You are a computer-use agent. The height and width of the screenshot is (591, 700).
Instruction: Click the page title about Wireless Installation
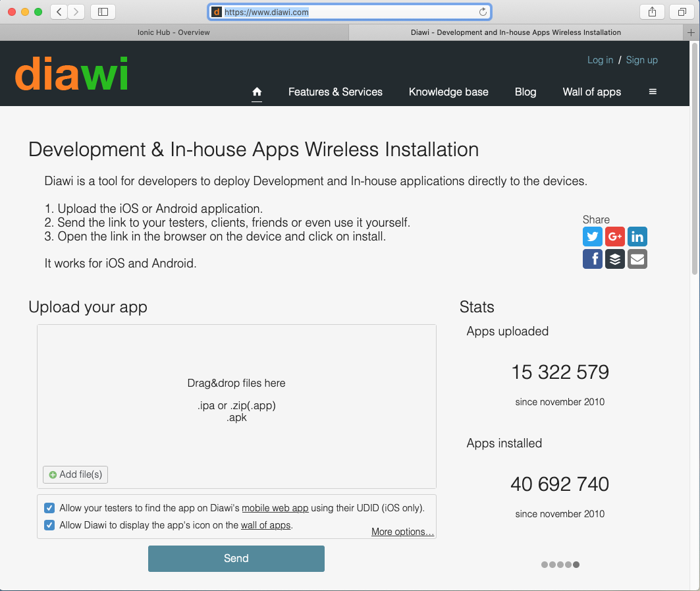254,150
